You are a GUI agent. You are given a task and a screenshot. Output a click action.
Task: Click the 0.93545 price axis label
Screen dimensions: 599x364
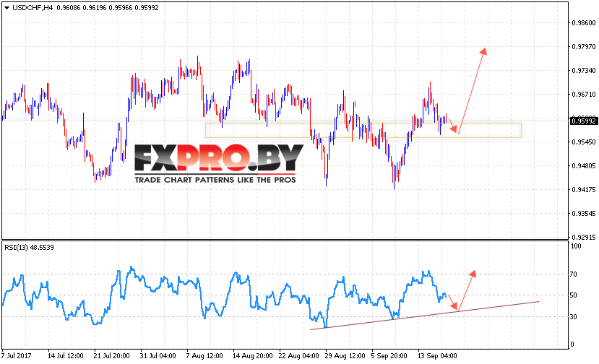pos(584,214)
